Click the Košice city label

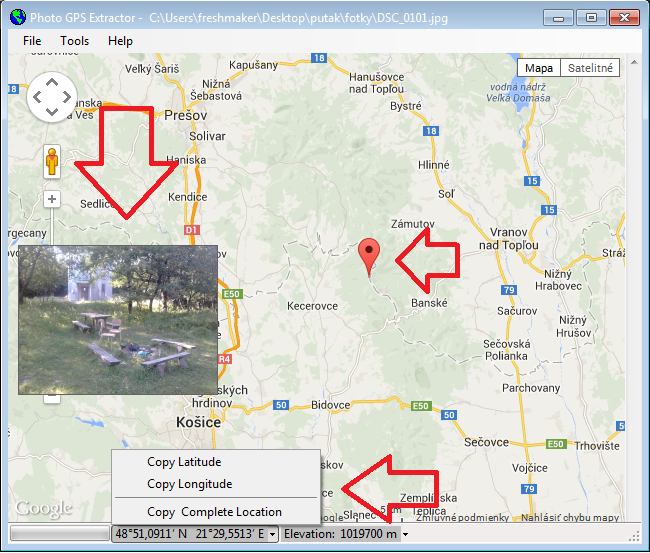(x=199, y=422)
